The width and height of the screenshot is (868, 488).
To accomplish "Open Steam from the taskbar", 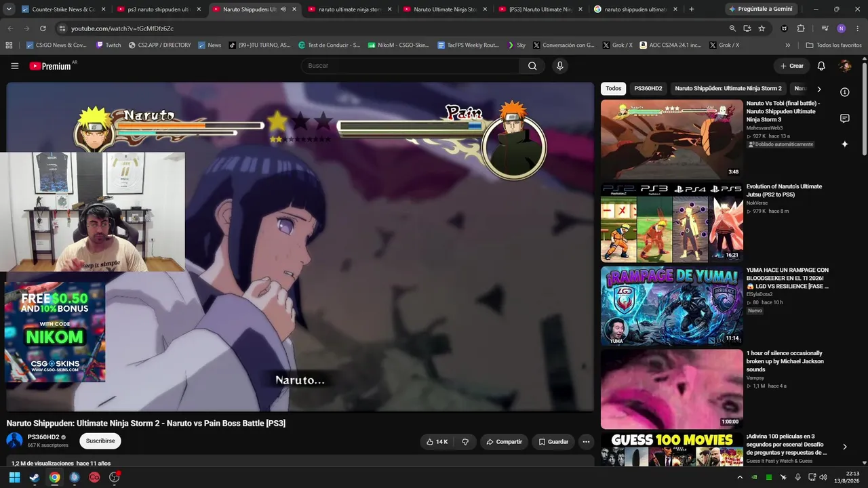I will [x=35, y=477].
